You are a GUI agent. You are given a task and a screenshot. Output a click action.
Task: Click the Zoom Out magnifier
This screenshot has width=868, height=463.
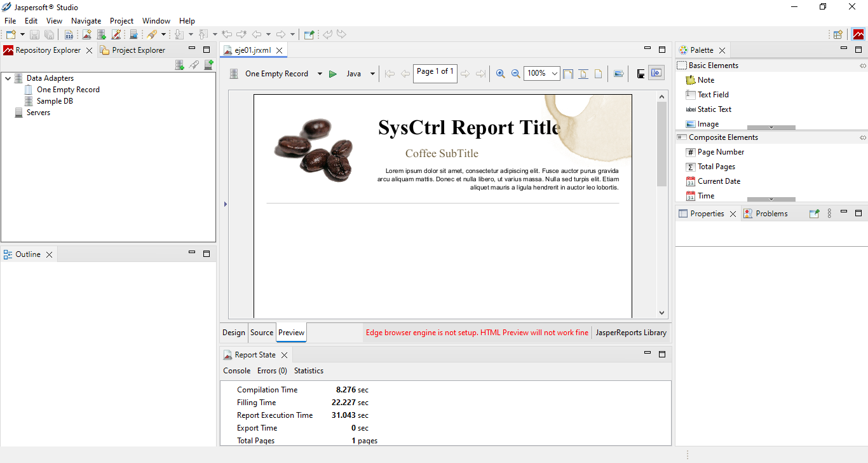coord(516,74)
